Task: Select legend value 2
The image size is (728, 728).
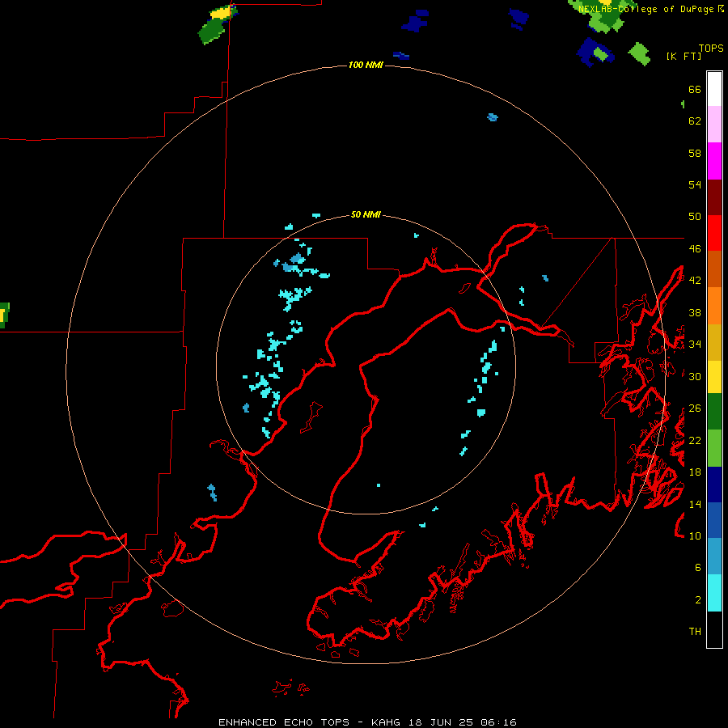Action: pos(698,600)
